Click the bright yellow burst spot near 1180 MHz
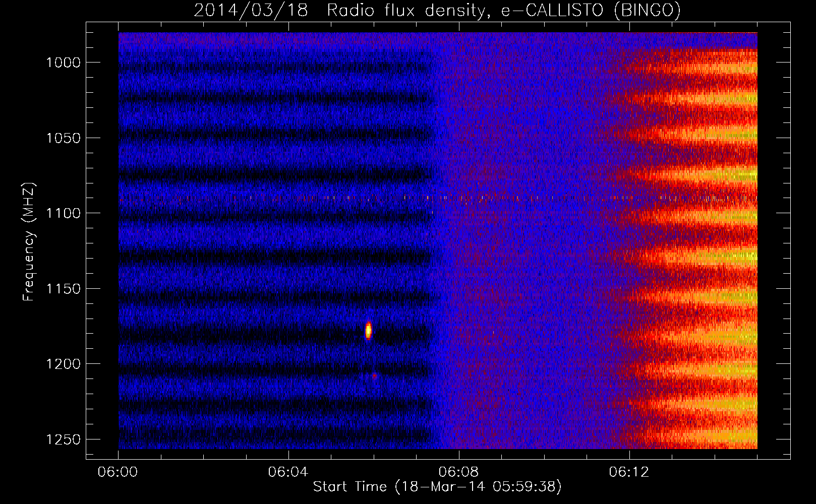 coord(368,331)
